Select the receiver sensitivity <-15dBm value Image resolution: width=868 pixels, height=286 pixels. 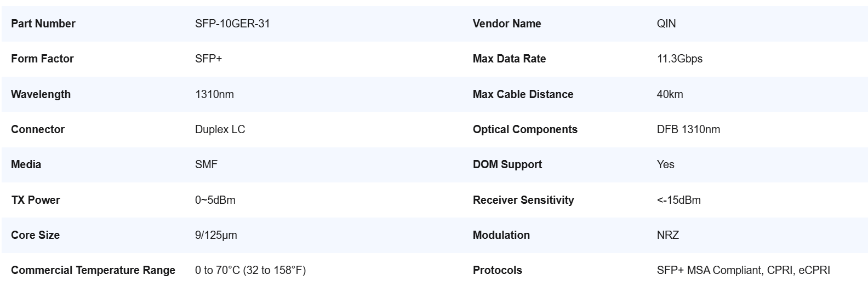pos(679,200)
